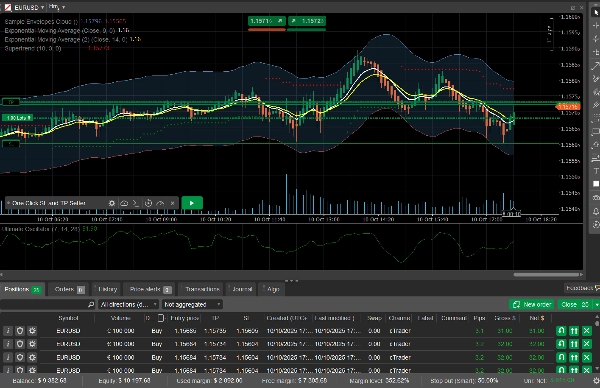Double the position showing 31.00 net
Viewport: 600px width, 388px height.
coord(574,331)
